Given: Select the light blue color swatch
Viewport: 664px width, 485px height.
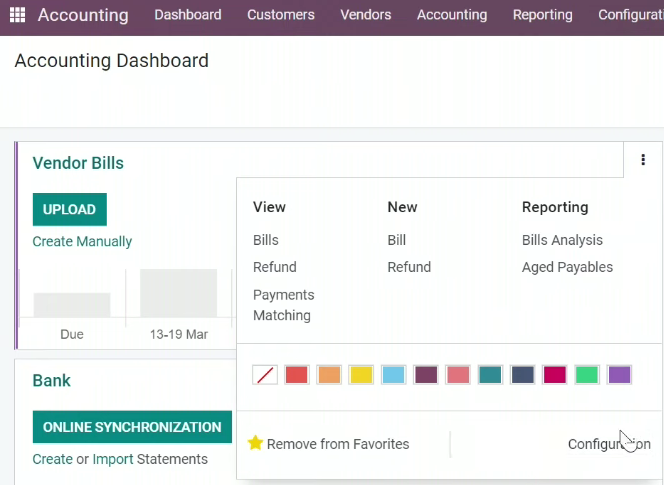Looking at the screenshot, I should pos(393,375).
